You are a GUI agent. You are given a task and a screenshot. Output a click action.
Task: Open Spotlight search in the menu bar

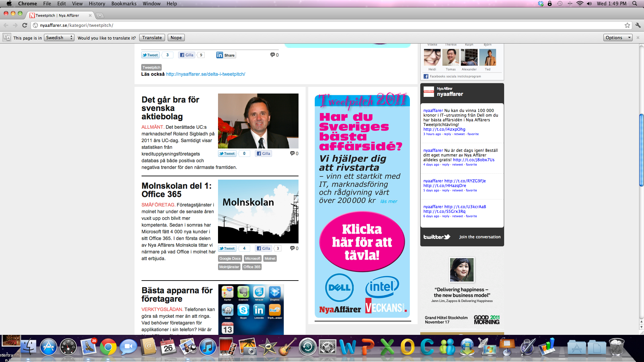click(x=635, y=4)
